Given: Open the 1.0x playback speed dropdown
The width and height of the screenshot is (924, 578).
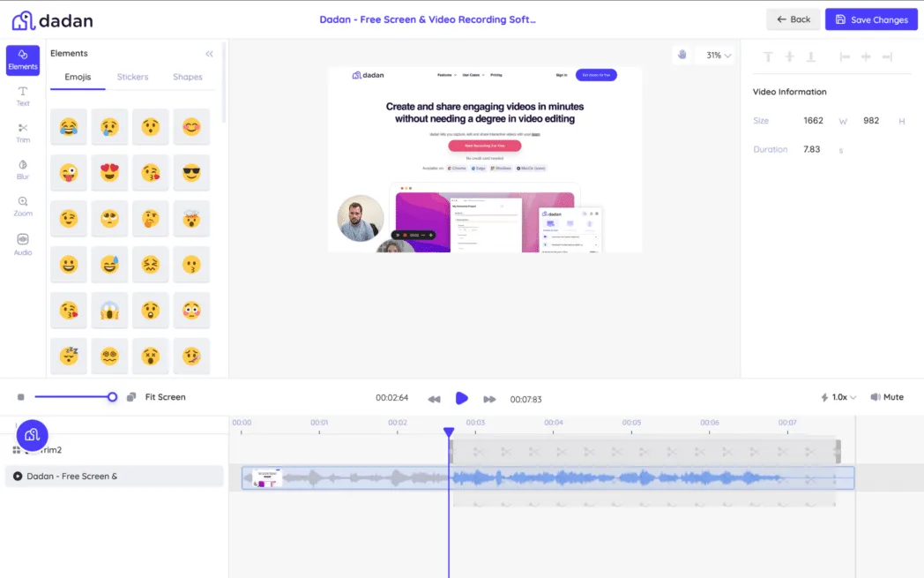Looking at the screenshot, I should click(837, 396).
